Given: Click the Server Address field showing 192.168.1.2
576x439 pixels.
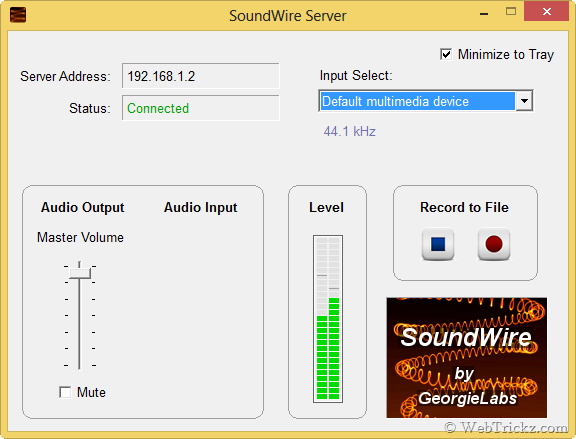Looking at the screenshot, I should point(201,76).
